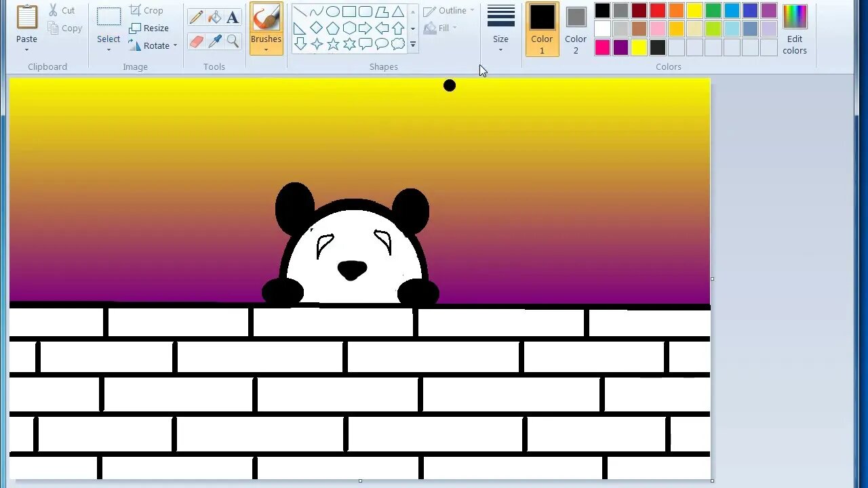Click the Paste clipboard icon
This screenshot has height=488, width=868.
click(x=27, y=17)
